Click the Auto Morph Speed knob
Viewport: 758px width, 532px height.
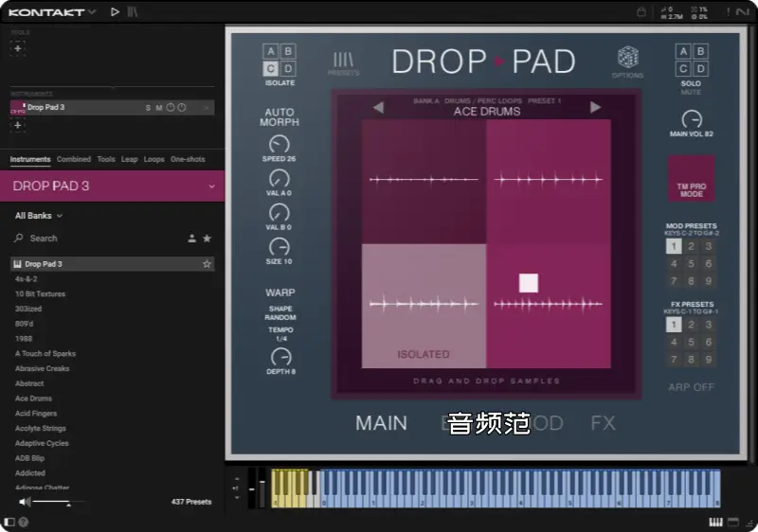tap(279, 144)
